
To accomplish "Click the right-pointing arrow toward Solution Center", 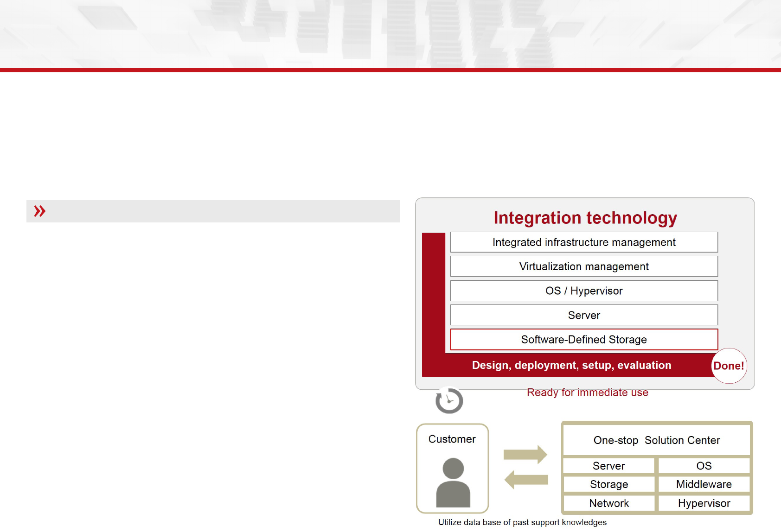I will (x=525, y=455).
